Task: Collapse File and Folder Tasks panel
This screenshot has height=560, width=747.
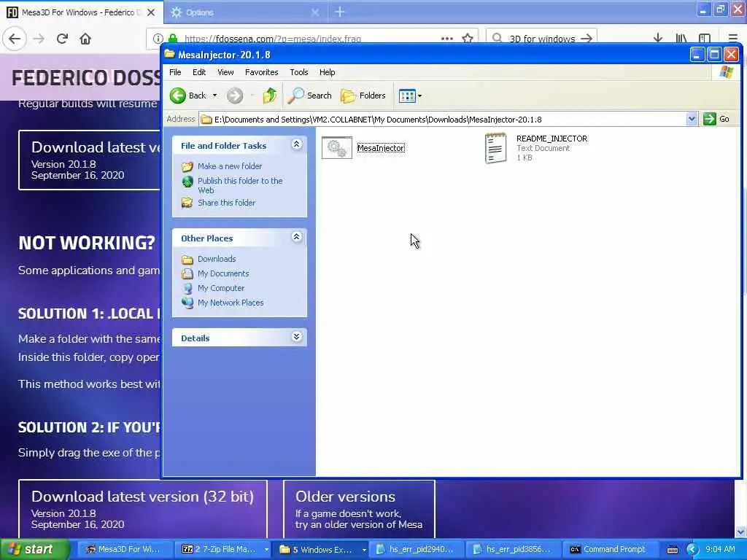Action: pos(296,144)
